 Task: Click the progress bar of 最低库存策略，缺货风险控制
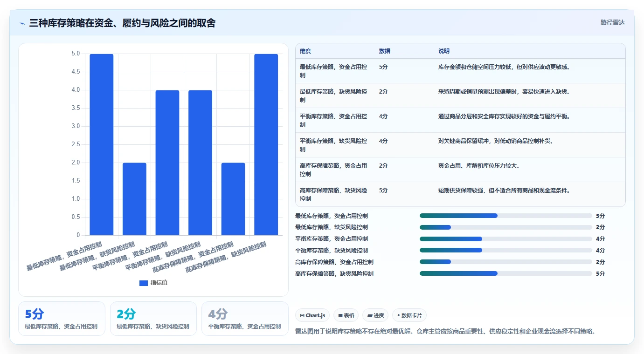tap(506, 227)
